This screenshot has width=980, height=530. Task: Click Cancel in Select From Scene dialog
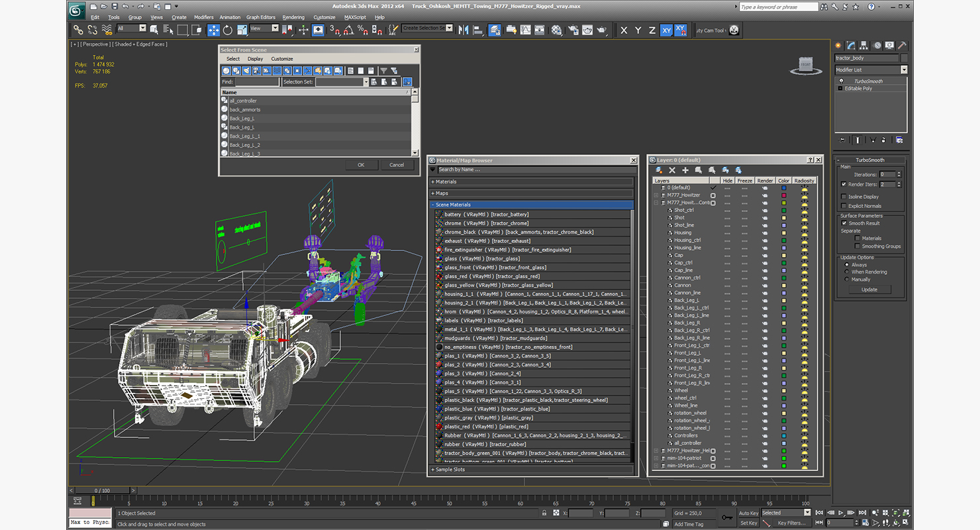coord(397,165)
